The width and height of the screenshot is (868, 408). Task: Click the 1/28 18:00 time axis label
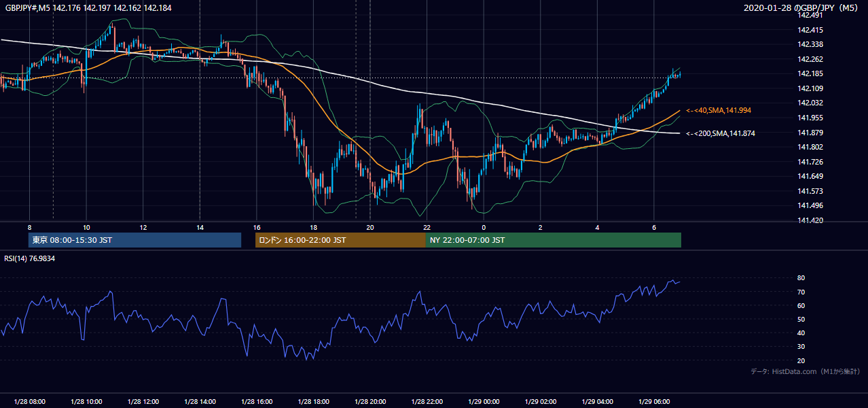pyautogui.click(x=313, y=401)
